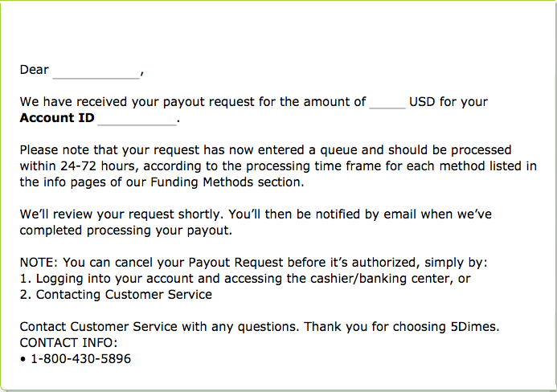Click the phone number 1-800-430-5896
This screenshot has width=557, height=392.
81,358
